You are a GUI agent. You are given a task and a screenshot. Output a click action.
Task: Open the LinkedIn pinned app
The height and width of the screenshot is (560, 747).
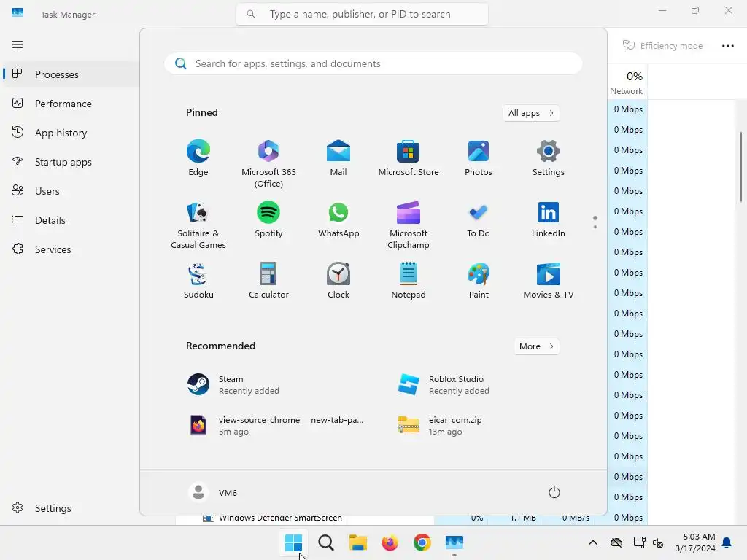pyautogui.click(x=549, y=220)
